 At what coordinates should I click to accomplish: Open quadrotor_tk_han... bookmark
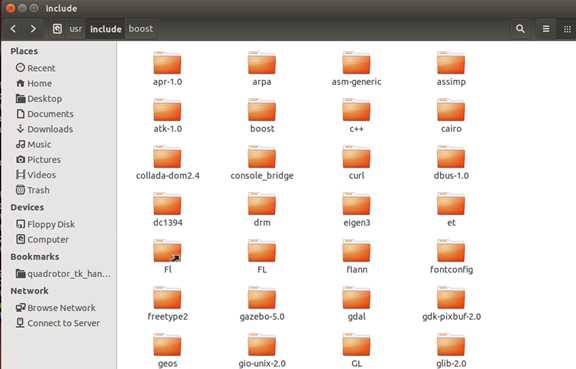[x=63, y=274]
